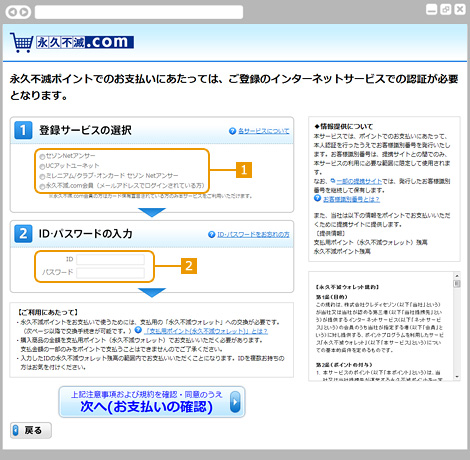Open the 各サービスについて link

click(x=264, y=131)
